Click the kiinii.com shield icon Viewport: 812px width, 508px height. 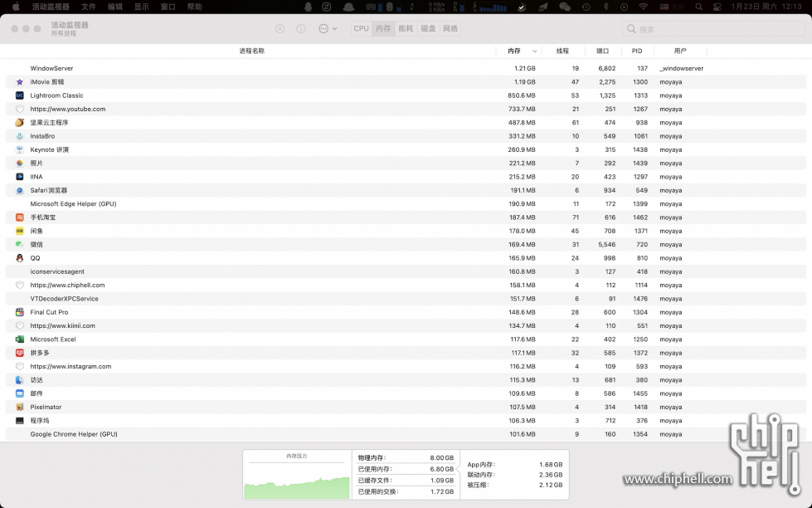coord(20,325)
